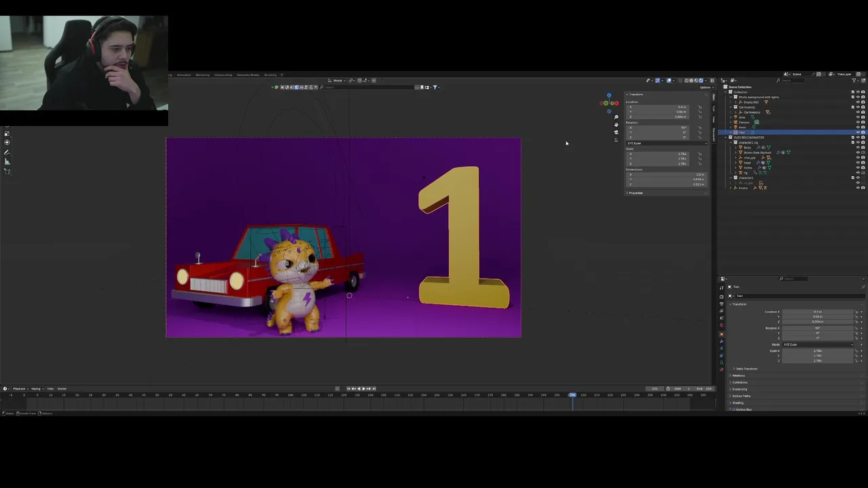Select rendered viewport shading mode

(701, 81)
